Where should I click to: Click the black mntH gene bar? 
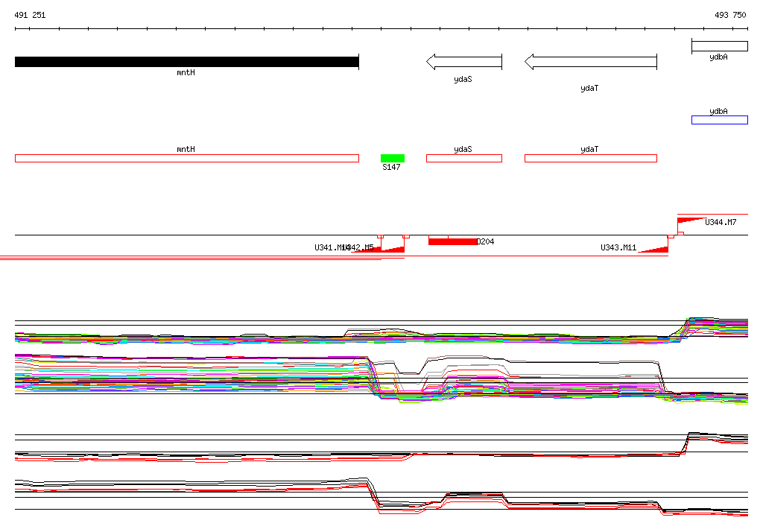click(x=187, y=62)
